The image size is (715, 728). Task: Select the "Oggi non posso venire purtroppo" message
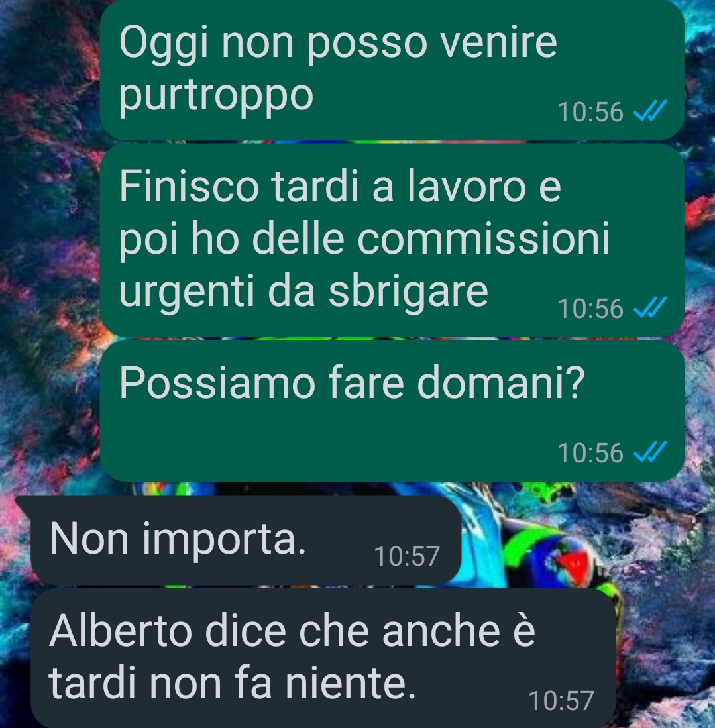tap(392, 70)
